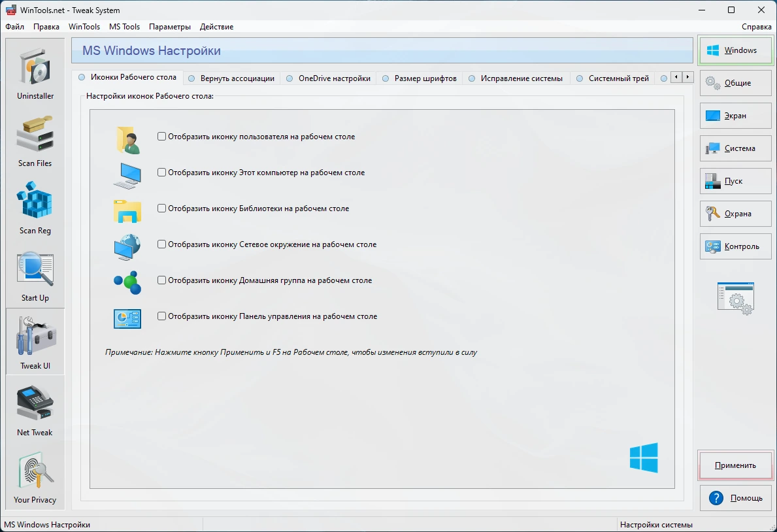777x532 pixels.
Task: Select the Windows settings category button
Action: pyautogui.click(x=735, y=50)
